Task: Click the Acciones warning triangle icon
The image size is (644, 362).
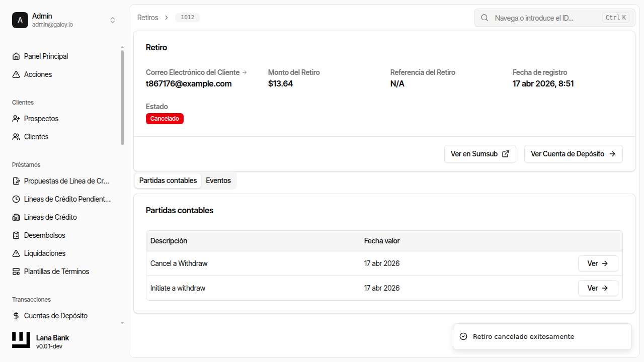Action: click(x=16, y=74)
